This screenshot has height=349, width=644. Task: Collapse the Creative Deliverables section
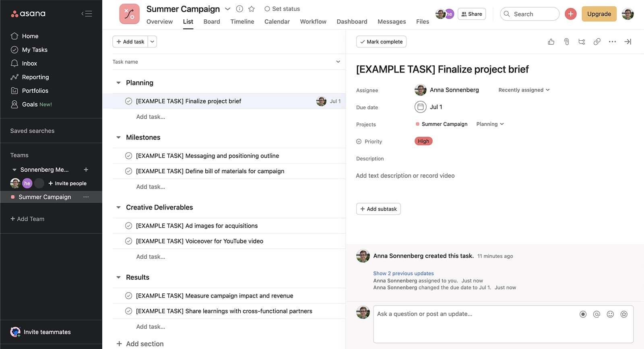click(118, 208)
